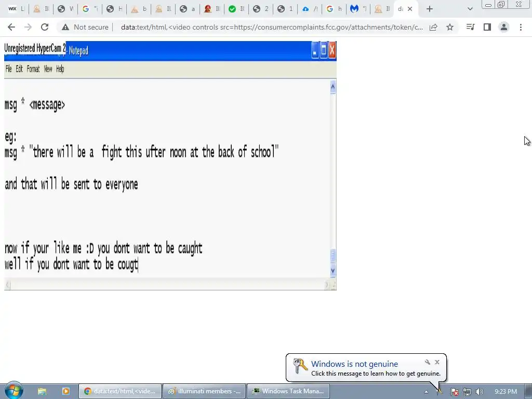Open balloon wrench settings icon
Image resolution: width=532 pixels, height=399 pixels.
(428, 362)
